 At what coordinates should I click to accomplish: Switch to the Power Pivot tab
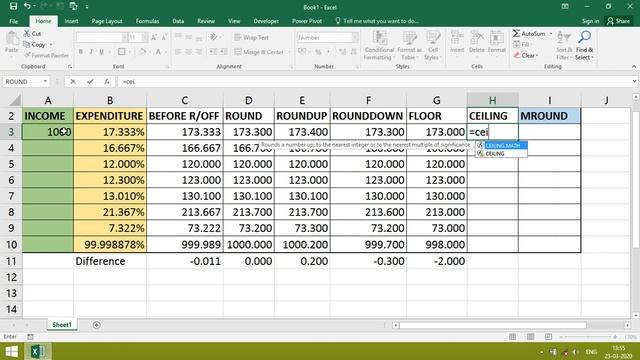pos(307,21)
